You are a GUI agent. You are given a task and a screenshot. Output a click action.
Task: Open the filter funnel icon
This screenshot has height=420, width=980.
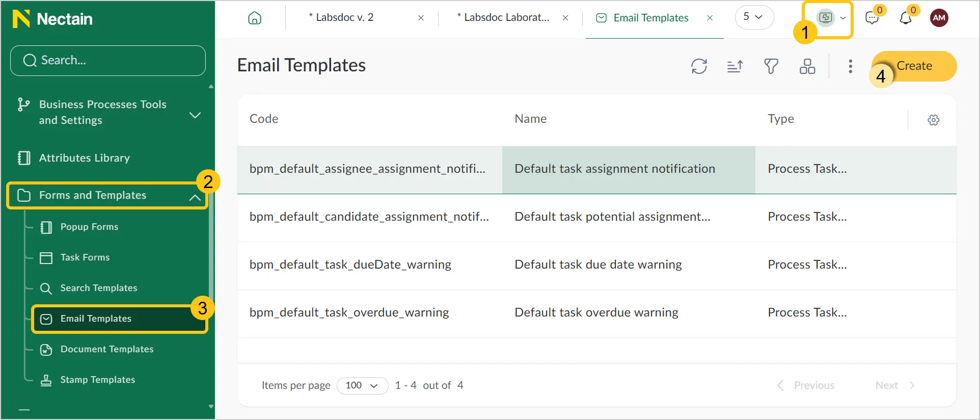point(771,66)
